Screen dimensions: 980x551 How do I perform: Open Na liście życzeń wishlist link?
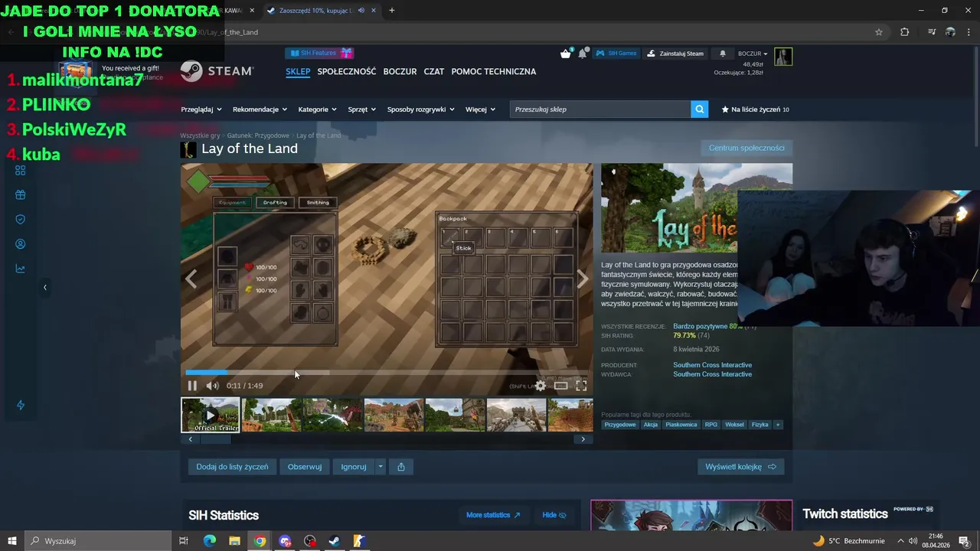click(755, 109)
